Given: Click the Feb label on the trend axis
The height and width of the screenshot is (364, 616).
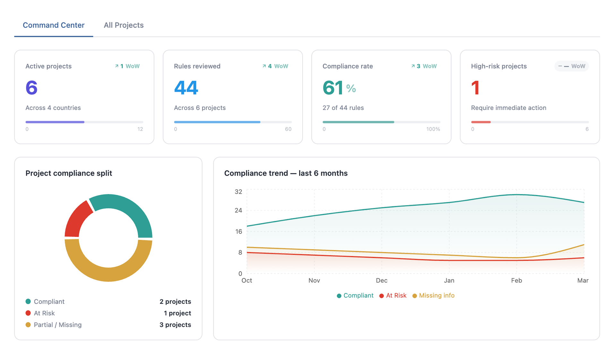Looking at the screenshot, I should coord(517,280).
